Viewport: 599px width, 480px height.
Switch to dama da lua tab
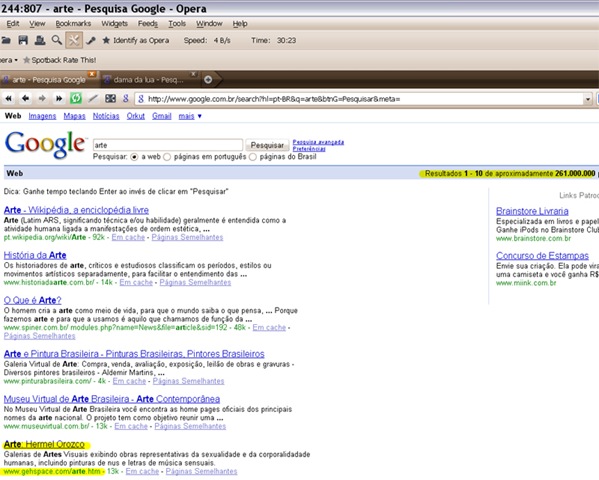click(x=148, y=79)
